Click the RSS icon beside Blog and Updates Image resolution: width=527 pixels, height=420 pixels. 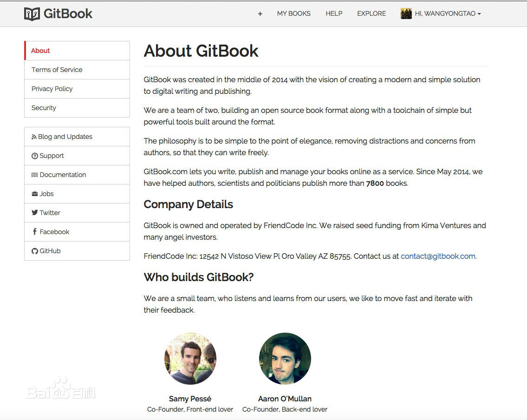tap(34, 137)
